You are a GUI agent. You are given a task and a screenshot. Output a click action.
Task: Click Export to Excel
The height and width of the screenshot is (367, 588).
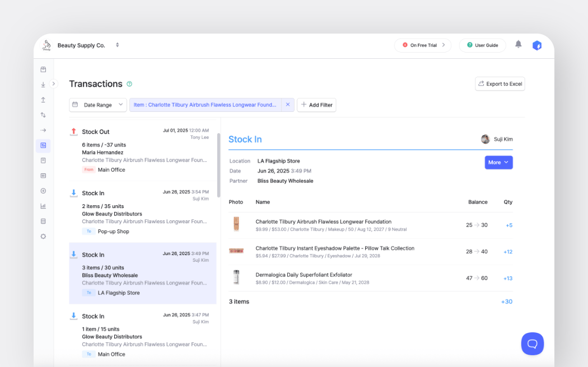tap(500, 83)
